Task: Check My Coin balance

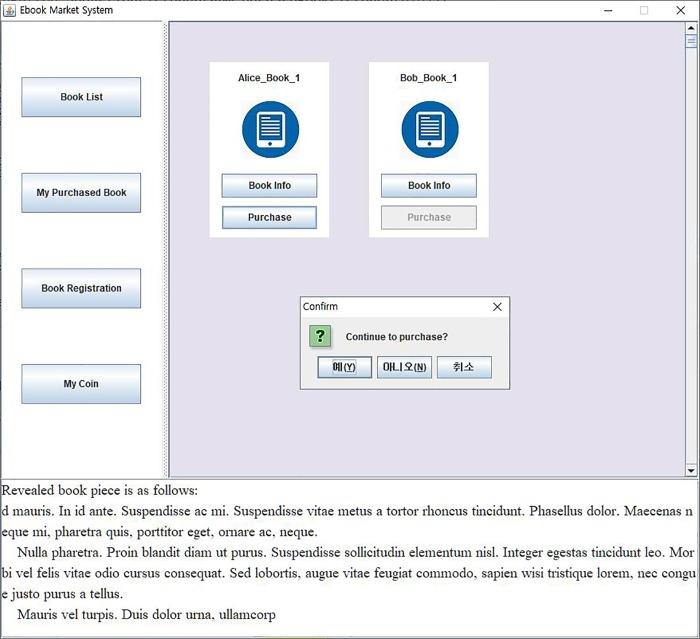Action: coord(81,384)
